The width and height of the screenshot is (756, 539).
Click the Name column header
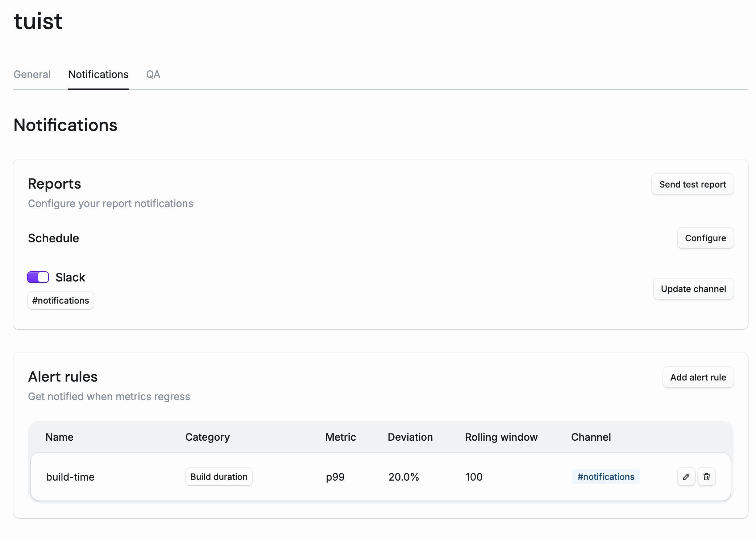point(59,437)
